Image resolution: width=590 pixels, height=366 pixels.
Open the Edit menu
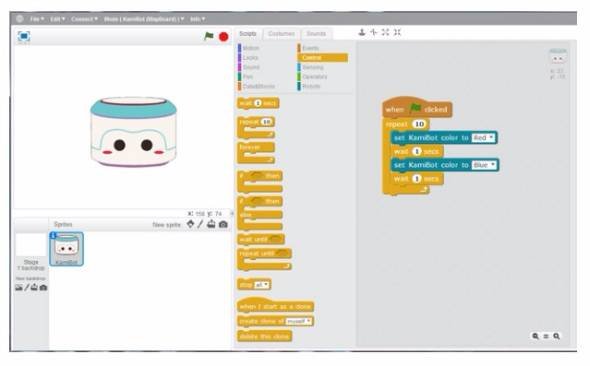58,19
